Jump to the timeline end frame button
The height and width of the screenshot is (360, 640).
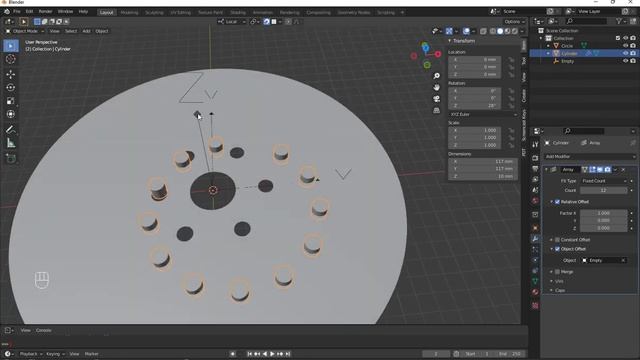coord(288,354)
